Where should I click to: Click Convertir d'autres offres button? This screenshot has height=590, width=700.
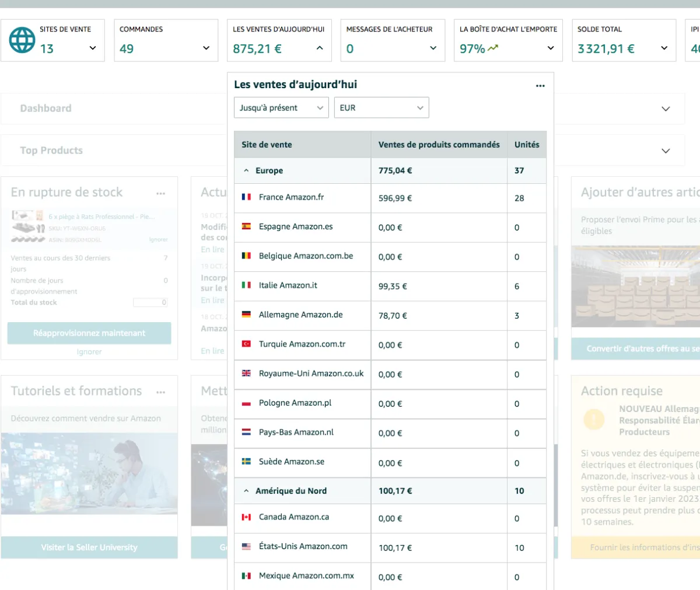pyautogui.click(x=636, y=348)
